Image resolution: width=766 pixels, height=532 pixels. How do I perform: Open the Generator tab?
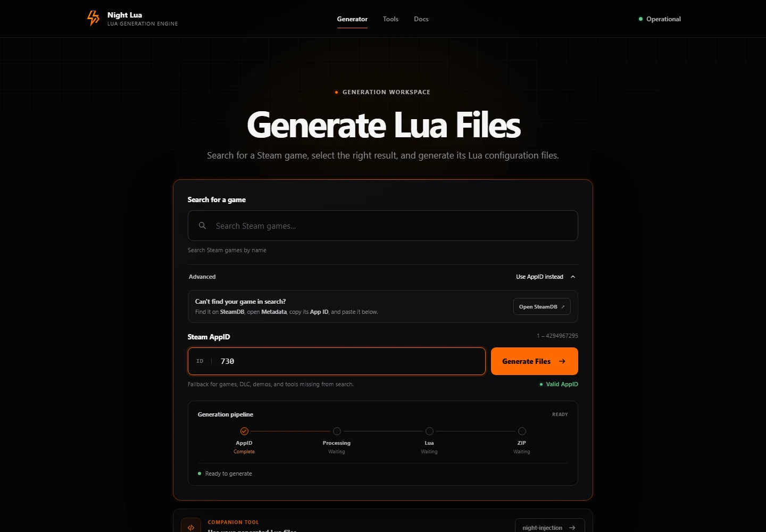(352, 19)
